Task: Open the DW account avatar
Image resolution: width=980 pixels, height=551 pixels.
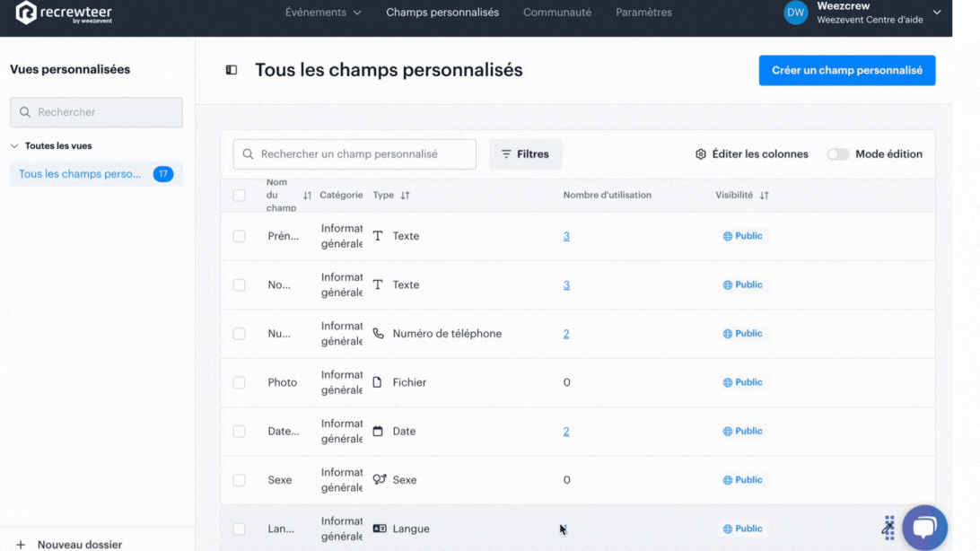Action: click(795, 13)
